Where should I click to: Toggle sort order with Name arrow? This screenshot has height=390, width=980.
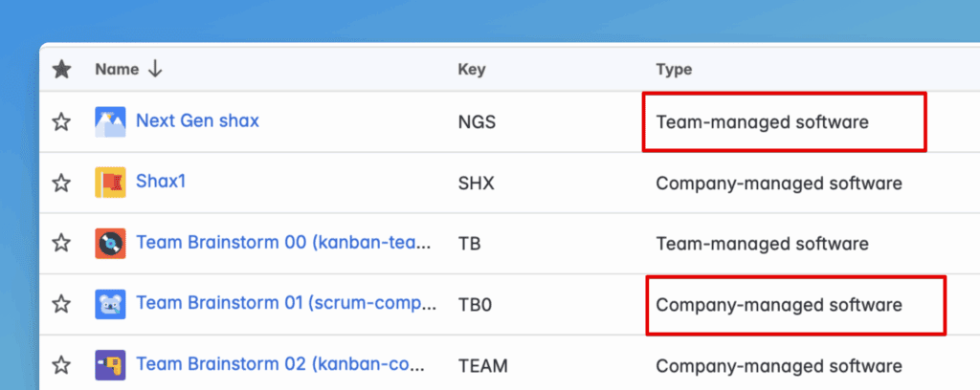coord(155,69)
